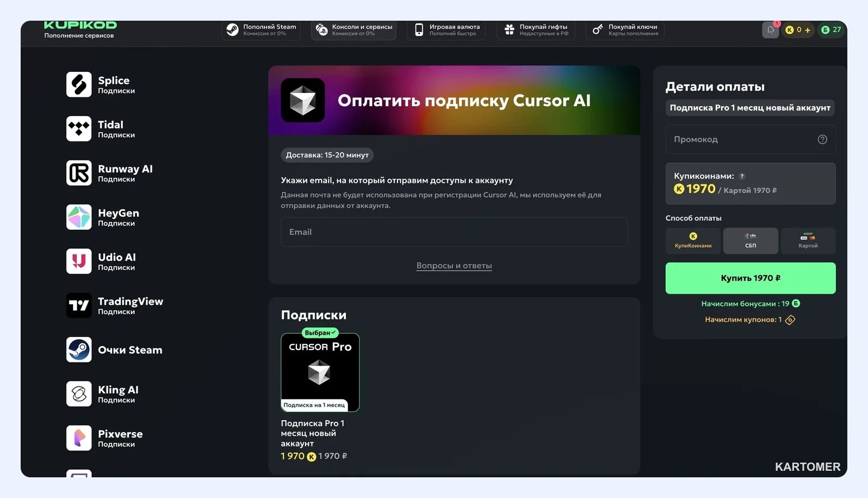Viewport: 868px width, 498px height.
Task: Open the Очки Steam icon
Action: coord(79,349)
